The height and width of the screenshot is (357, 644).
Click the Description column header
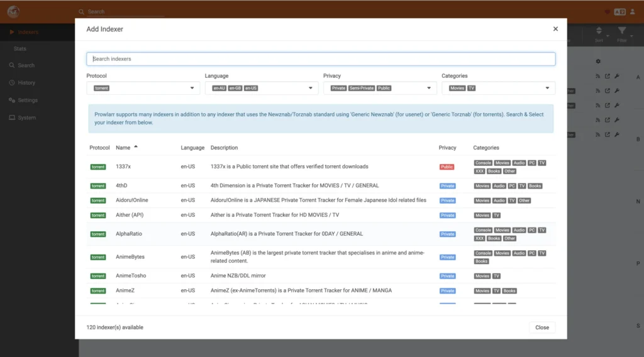pos(224,148)
